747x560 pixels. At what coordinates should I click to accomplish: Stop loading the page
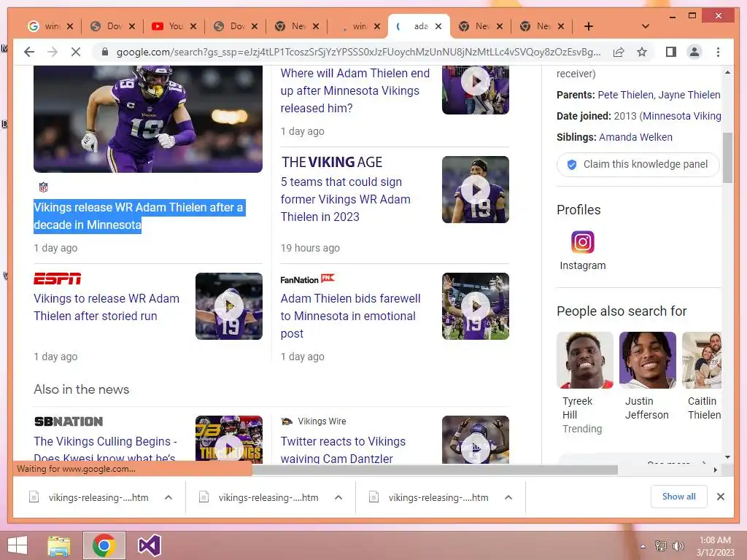click(x=76, y=52)
